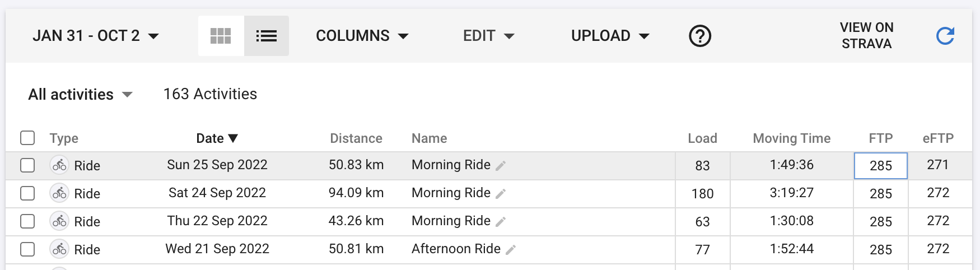Open the UPLOAD menu

pos(610,36)
